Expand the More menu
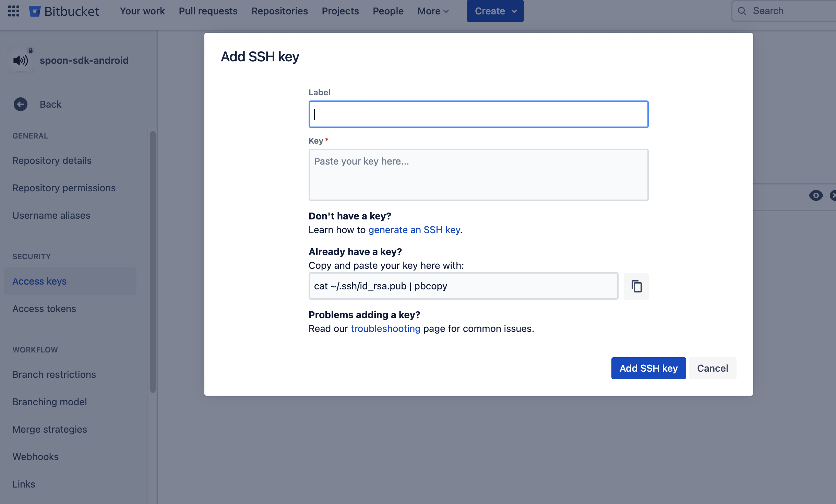The image size is (836, 504). 433,11
